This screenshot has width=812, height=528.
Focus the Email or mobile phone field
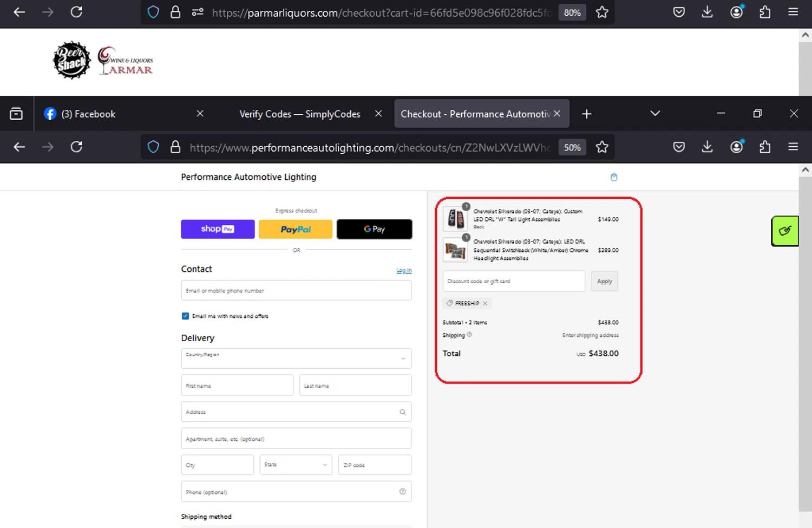point(296,290)
